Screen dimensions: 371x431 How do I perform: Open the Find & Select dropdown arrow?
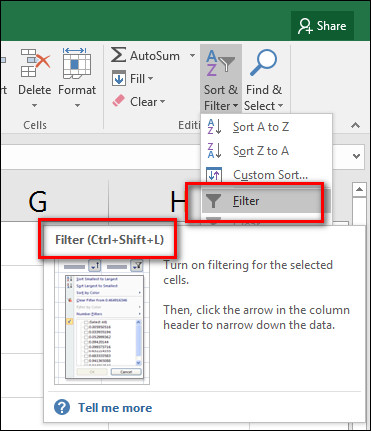[280, 106]
